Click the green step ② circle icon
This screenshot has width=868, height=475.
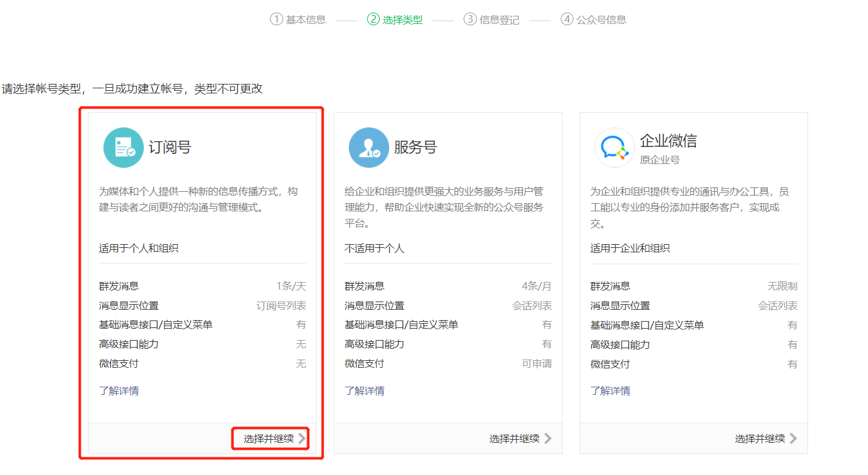(372, 20)
